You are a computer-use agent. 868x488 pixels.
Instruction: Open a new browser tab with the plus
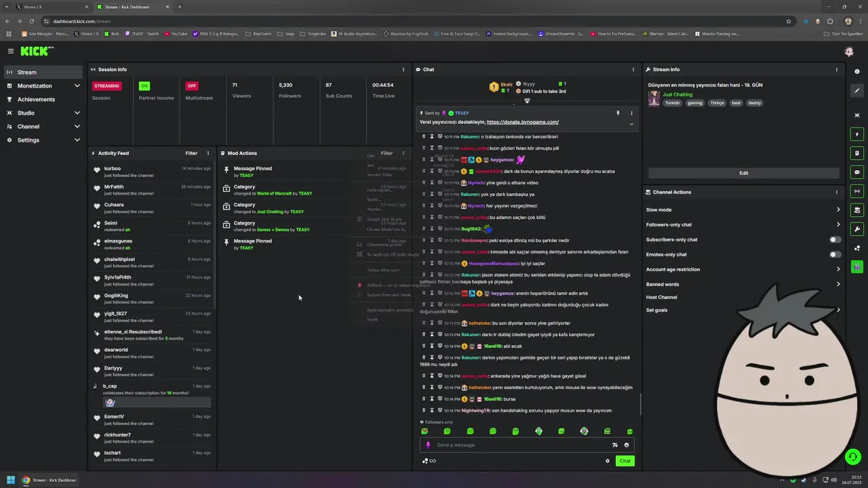180,7
